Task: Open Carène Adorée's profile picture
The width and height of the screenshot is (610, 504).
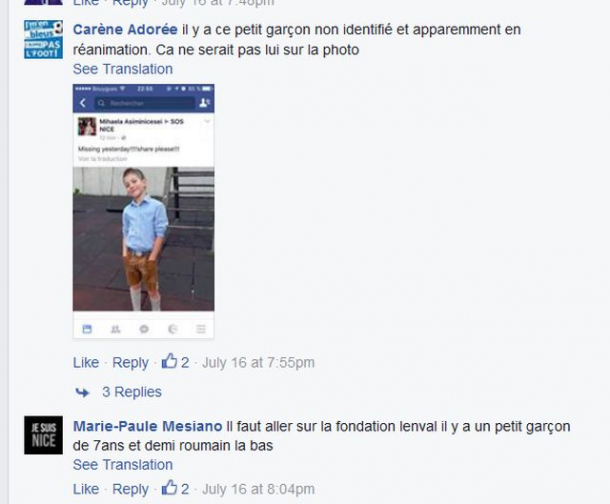Action: point(43,39)
